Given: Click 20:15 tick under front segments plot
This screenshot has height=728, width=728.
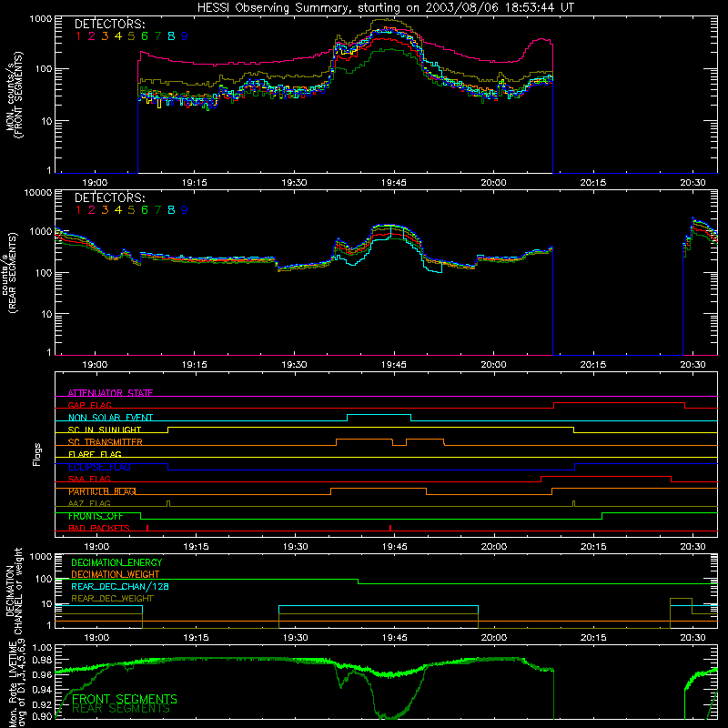Looking at the screenshot, I should pyautogui.click(x=593, y=183).
